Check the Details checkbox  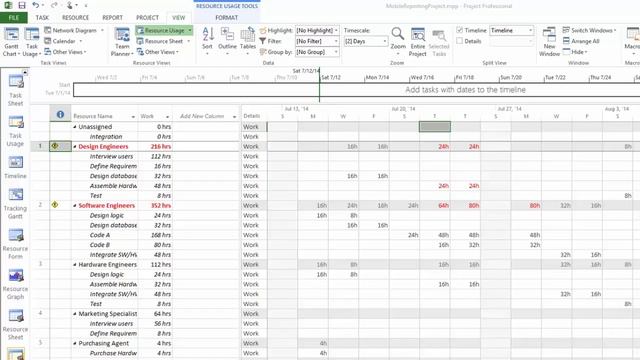click(460, 41)
